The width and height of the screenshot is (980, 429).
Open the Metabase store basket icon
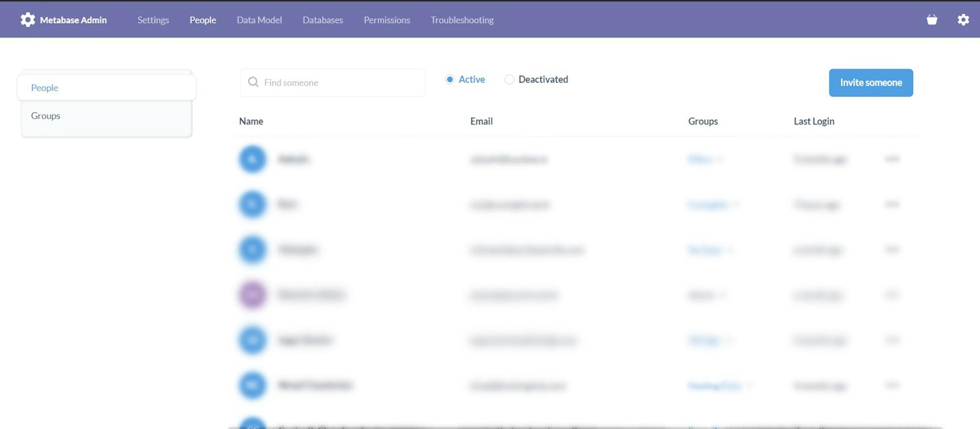coord(932,19)
